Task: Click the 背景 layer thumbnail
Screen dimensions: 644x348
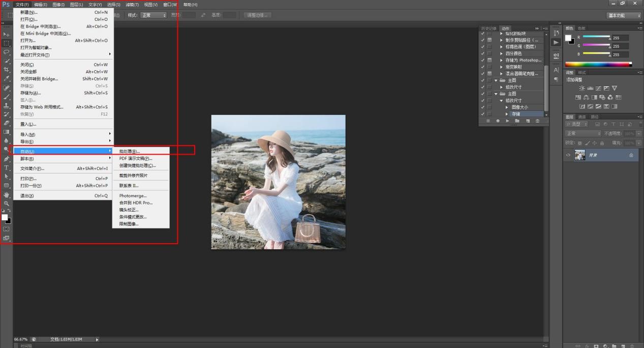Action: coord(579,155)
